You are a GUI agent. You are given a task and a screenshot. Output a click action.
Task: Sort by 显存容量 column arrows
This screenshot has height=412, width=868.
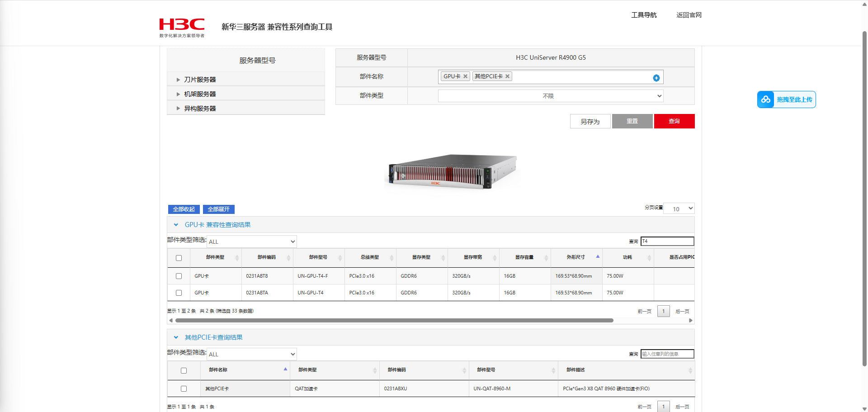point(546,258)
